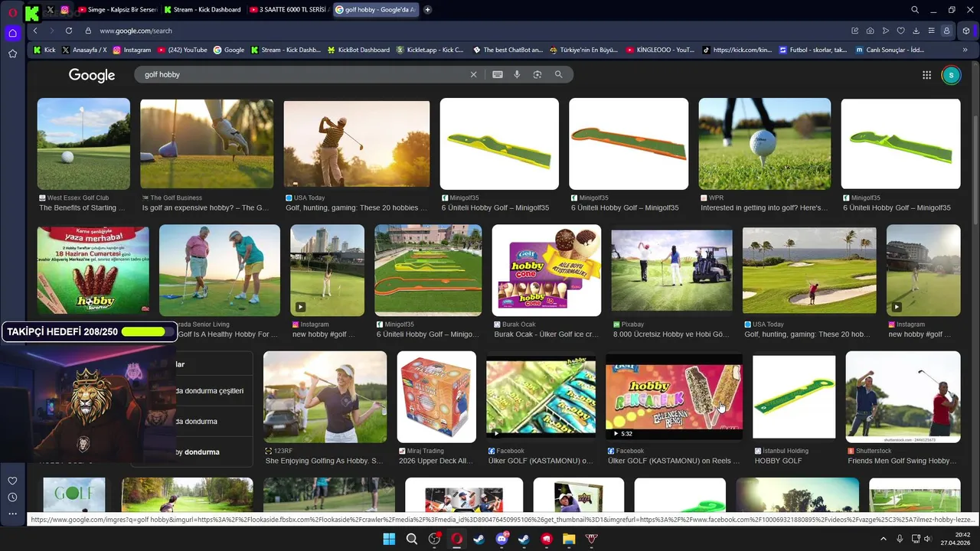Reload the page with the refresh icon
This screenshot has width=980, height=551.
(x=69, y=31)
